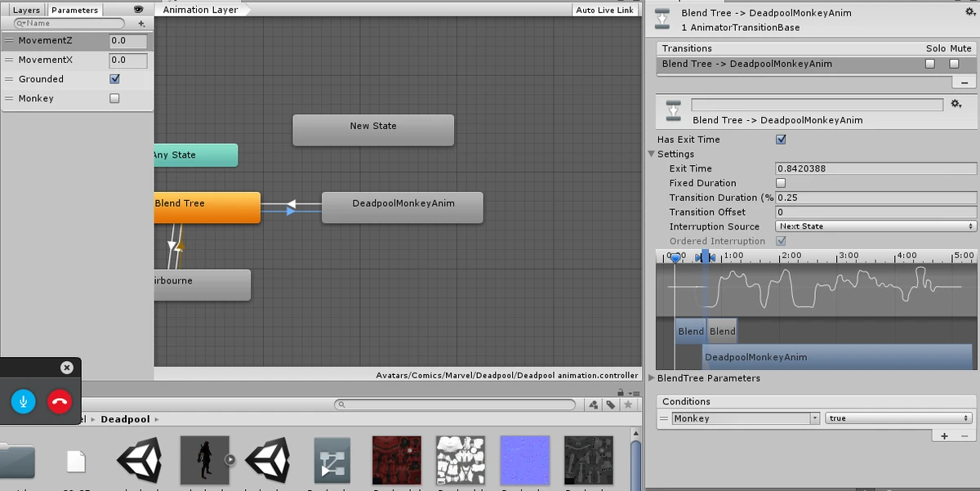Click the favorites star icon in project search
Image resolution: width=980 pixels, height=491 pixels.
point(627,404)
